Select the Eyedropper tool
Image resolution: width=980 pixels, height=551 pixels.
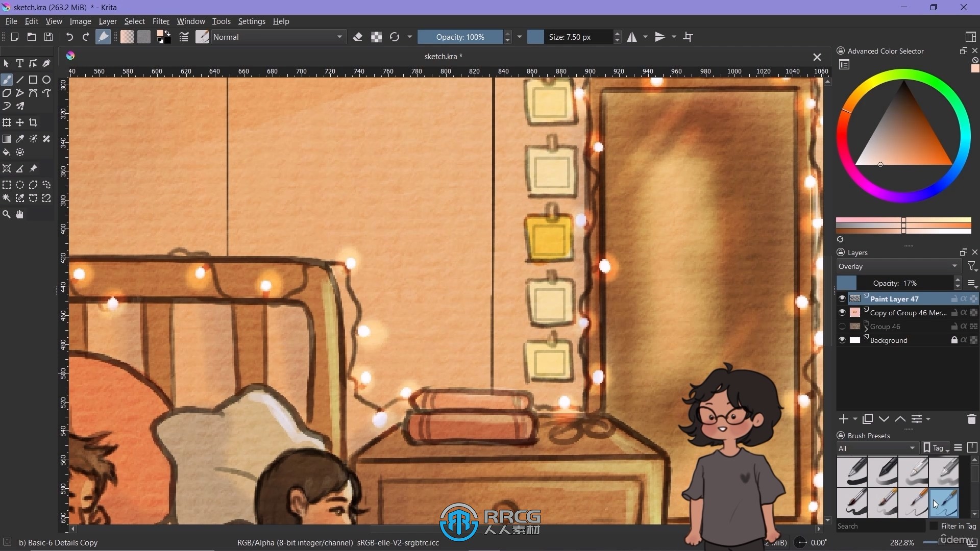point(19,139)
